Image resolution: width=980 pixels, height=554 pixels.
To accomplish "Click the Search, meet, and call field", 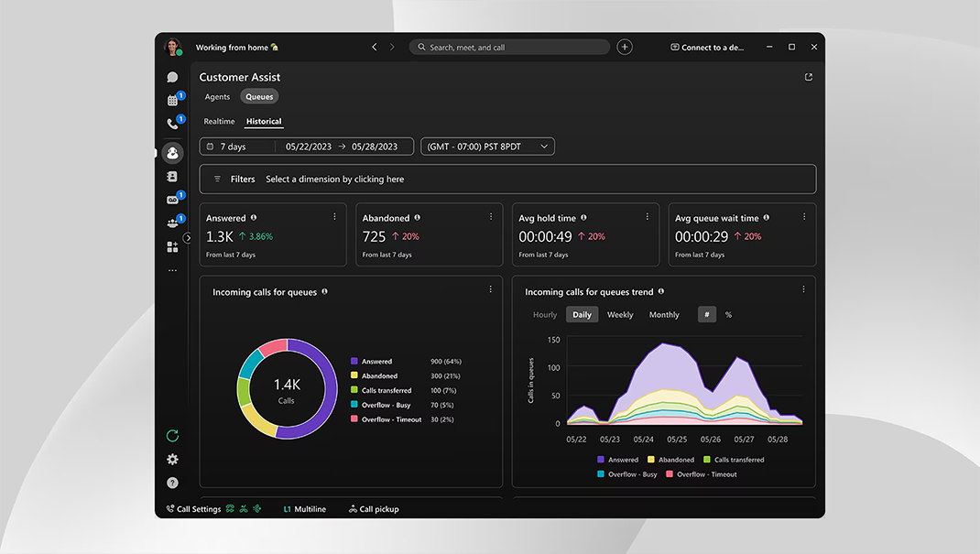I will 509,47.
